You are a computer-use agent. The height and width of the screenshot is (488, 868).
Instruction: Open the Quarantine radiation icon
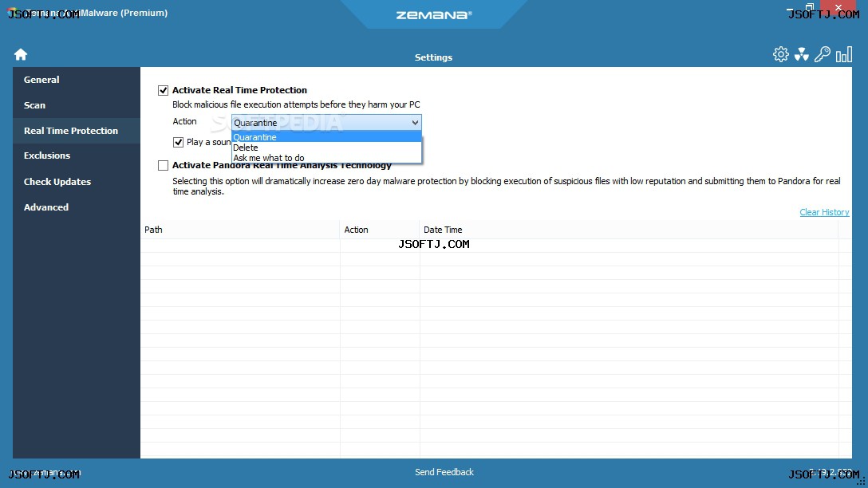801,54
